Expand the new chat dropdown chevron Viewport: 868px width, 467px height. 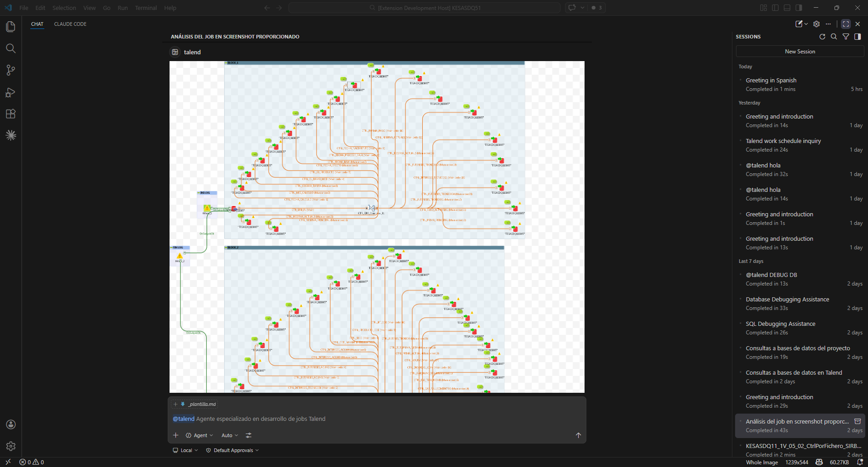pos(806,24)
